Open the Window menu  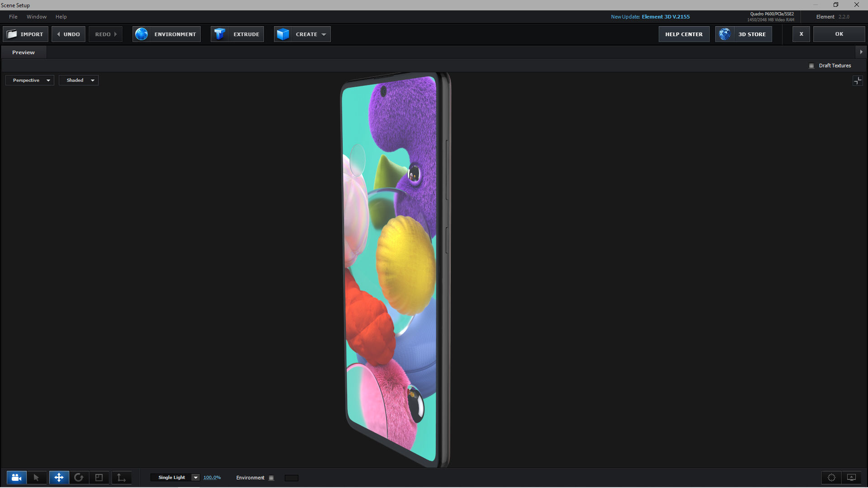click(x=37, y=17)
